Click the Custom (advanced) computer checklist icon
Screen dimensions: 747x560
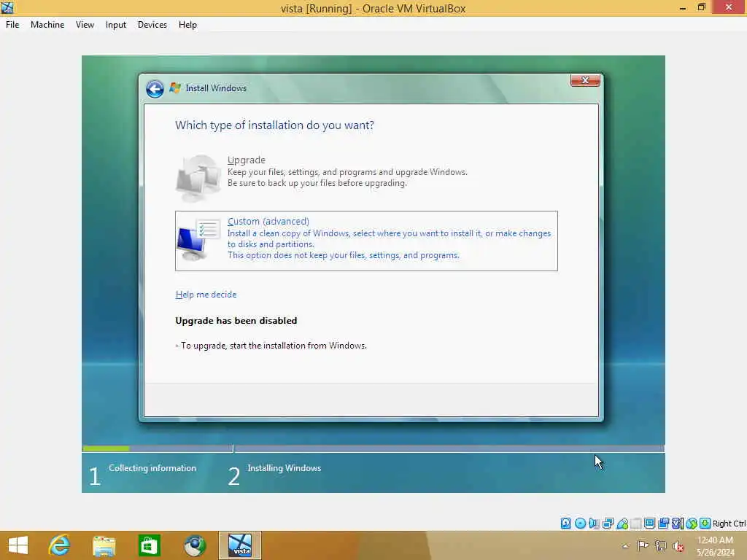click(198, 239)
